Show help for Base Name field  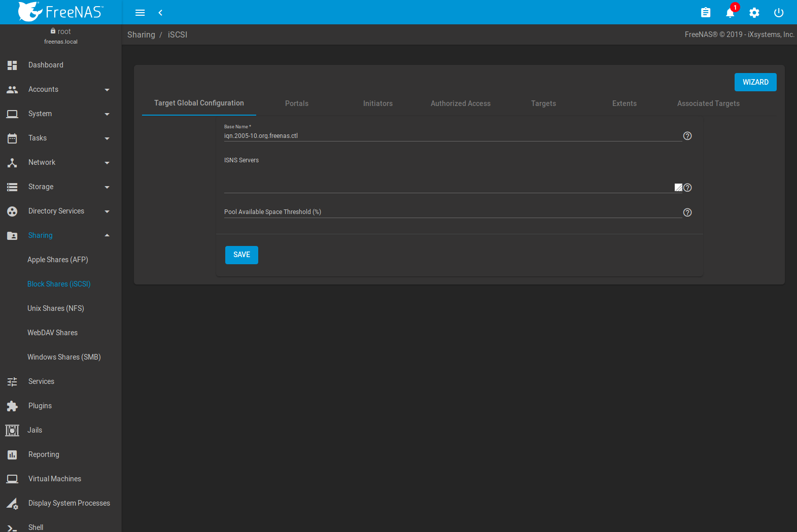(687, 136)
